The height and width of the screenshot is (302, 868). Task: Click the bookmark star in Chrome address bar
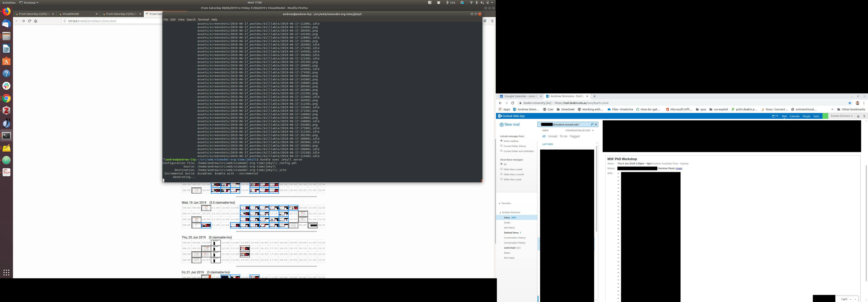point(849,103)
